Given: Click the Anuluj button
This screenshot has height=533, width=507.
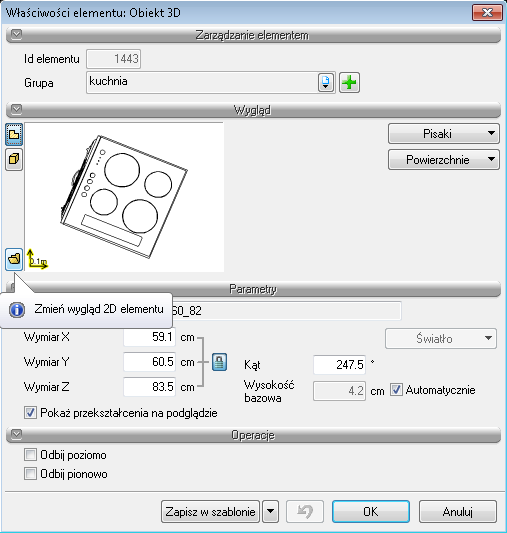Looking at the screenshot, I should click(x=458, y=511).
